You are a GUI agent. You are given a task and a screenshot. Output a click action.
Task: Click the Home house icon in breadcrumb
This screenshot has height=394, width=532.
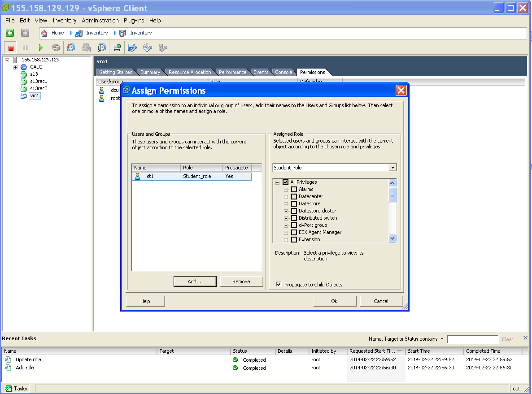(x=44, y=33)
